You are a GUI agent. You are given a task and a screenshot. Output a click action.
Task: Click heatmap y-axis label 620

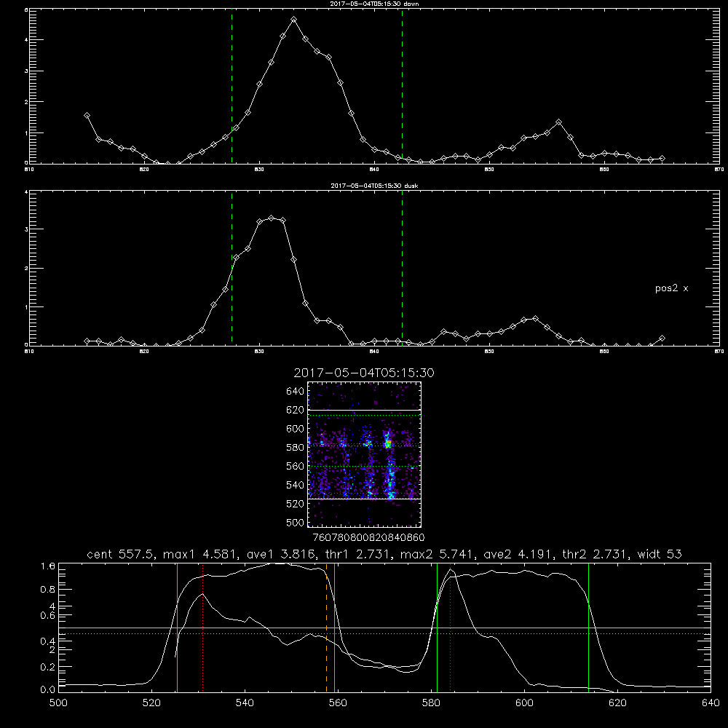[x=296, y=410]
